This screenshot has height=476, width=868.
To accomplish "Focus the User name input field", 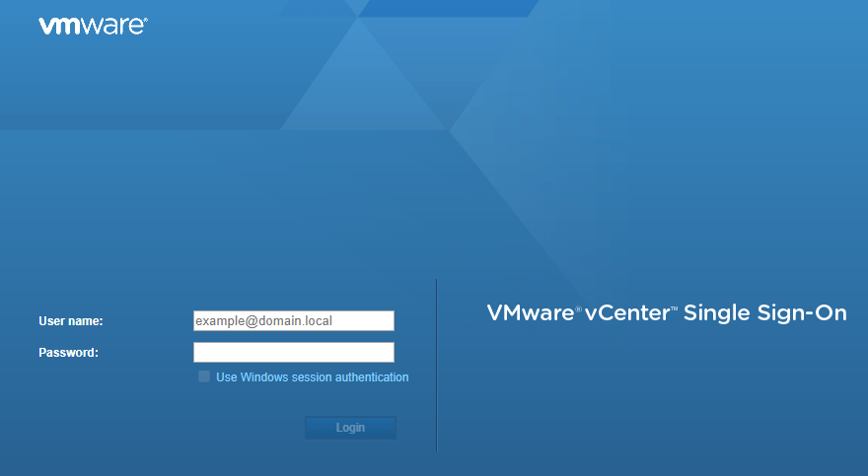I will [293, 321].
